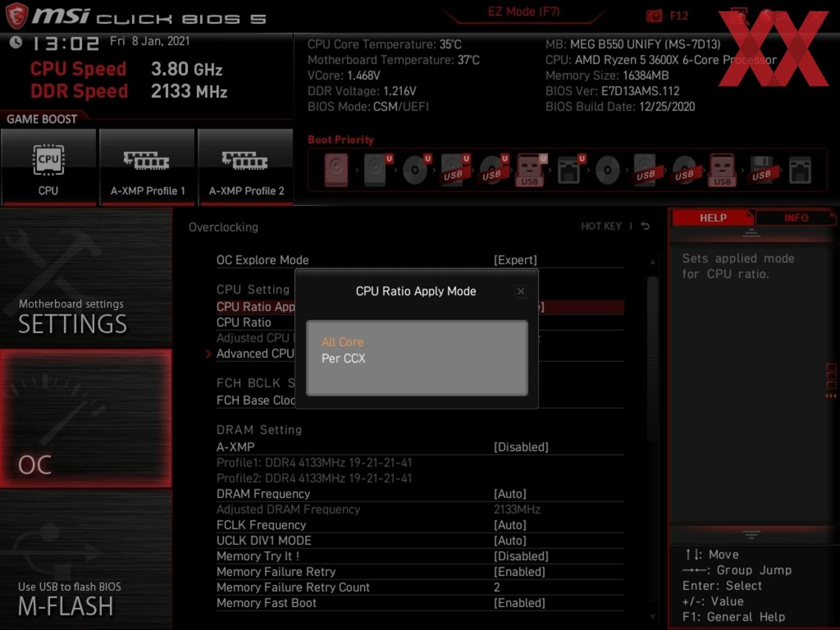Open the HOT KEY menu
The height and width of the screenshot is (630, 840).
pos(601,226)
